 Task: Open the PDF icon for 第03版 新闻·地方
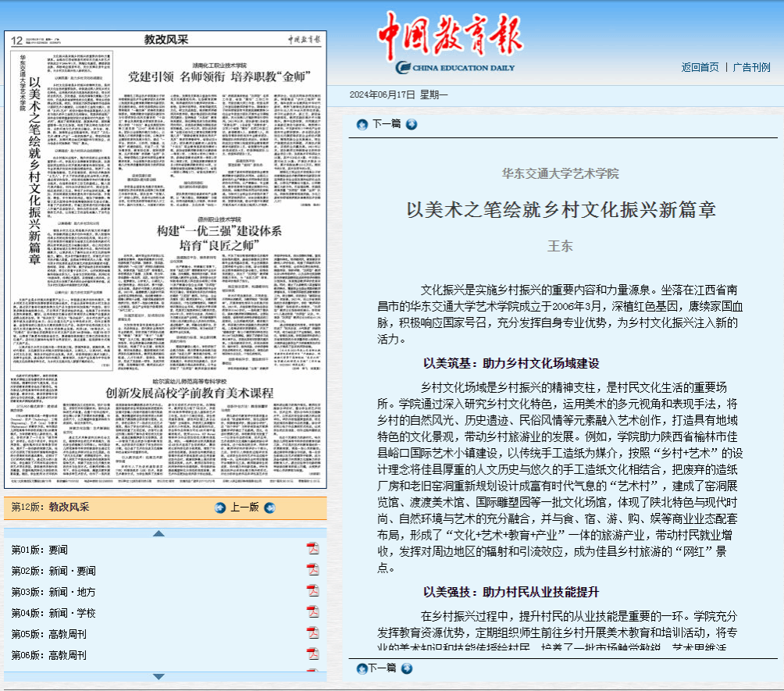pos(312,590)
